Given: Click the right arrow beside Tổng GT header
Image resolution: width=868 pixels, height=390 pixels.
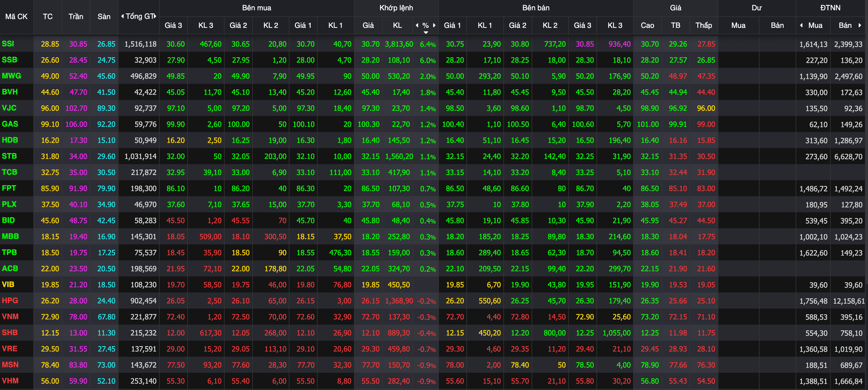Looking at the screenshot, I should coord(155,16).
